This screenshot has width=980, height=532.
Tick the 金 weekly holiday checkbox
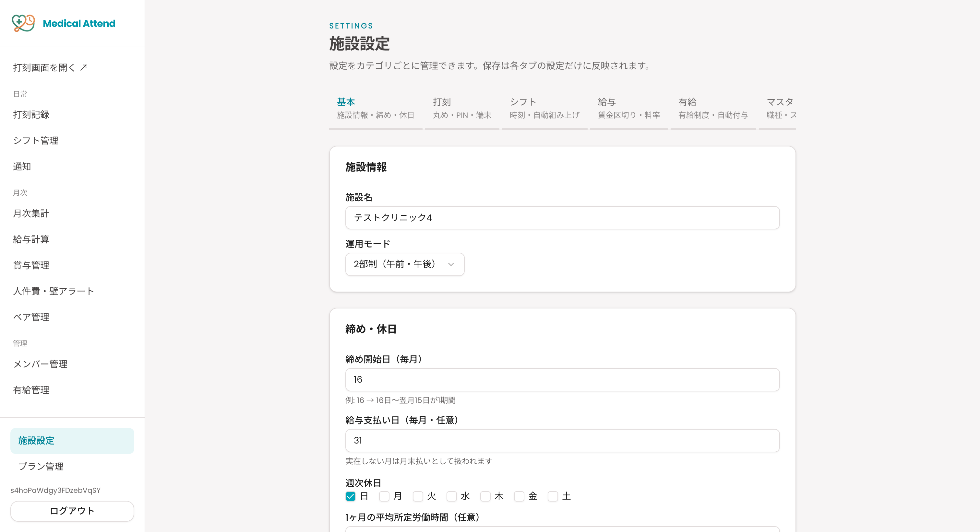[x=519, y=496]
